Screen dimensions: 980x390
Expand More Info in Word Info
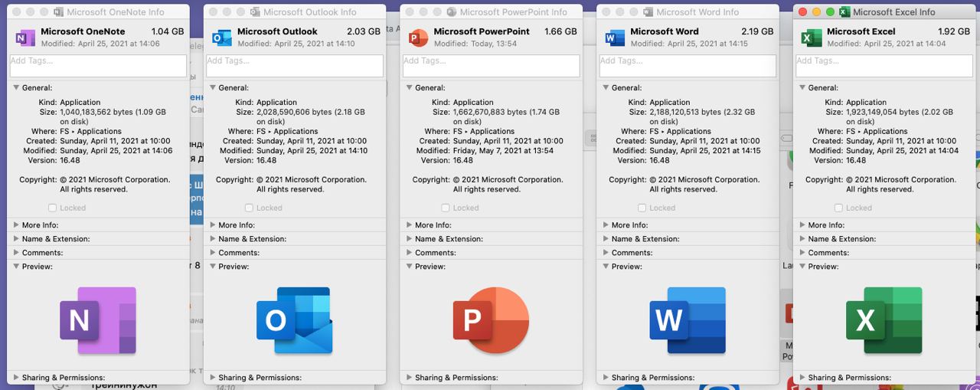pyautogui.click(x=605, y=225)
